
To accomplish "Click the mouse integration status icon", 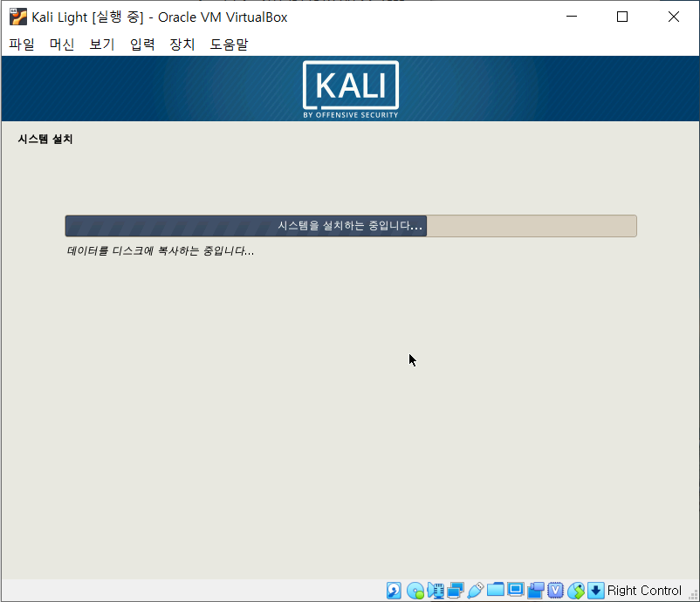I will 576,591.
